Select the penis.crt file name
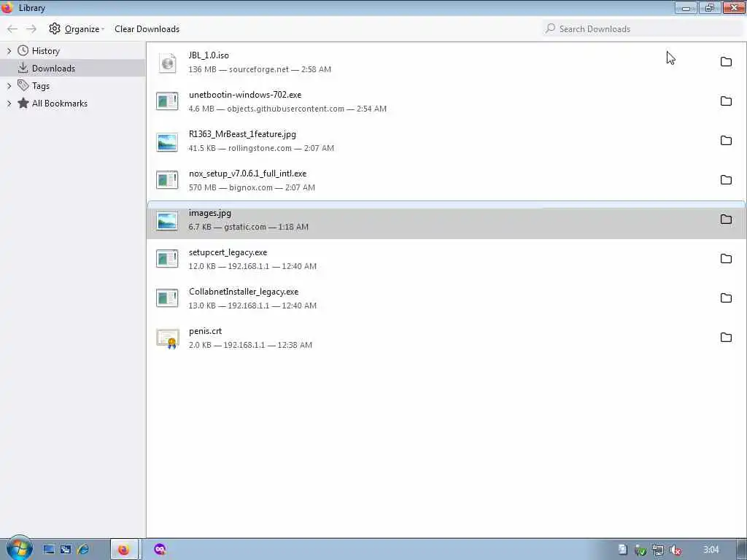The width and height of the screenshot is (747, 560). [205, 332]
